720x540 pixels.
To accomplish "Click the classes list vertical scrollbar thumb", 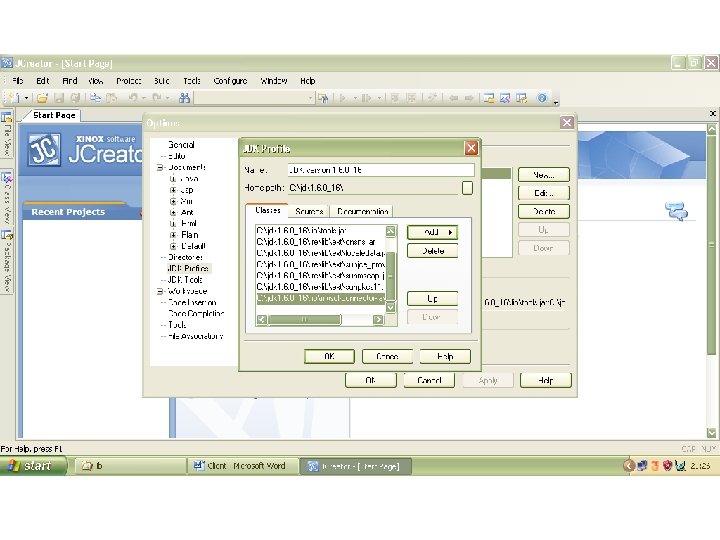I will (x=390, y=276).
